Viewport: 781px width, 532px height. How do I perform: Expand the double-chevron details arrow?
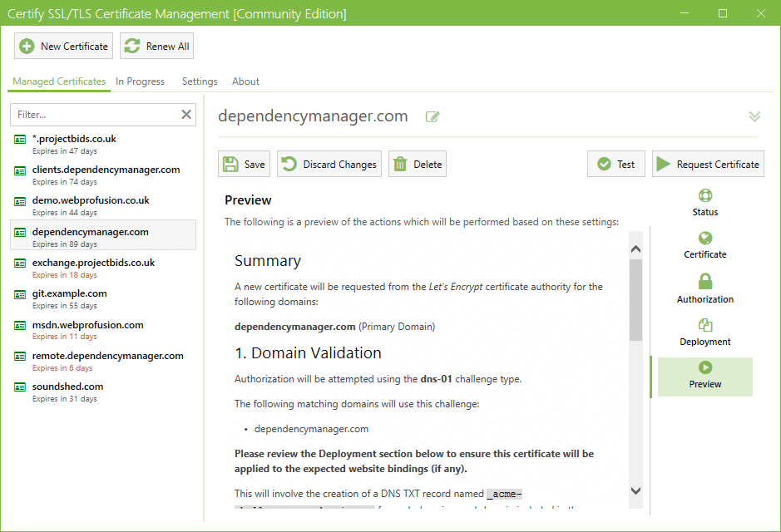point(754,117)
